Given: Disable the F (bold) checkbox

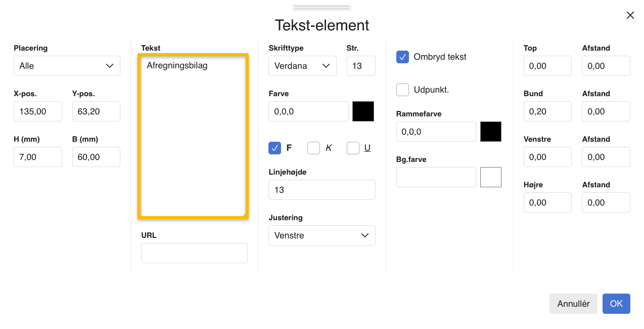Looking at the screenshot, I should point(274,148).
